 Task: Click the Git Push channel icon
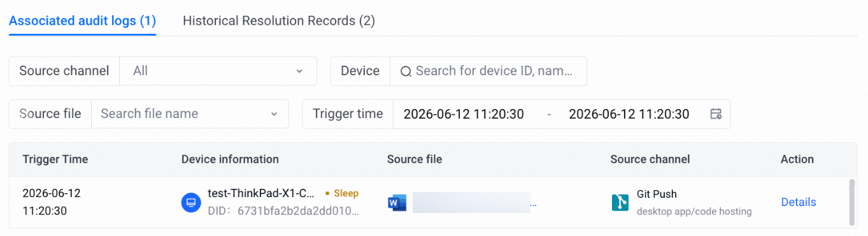click(x=620, y=203)
